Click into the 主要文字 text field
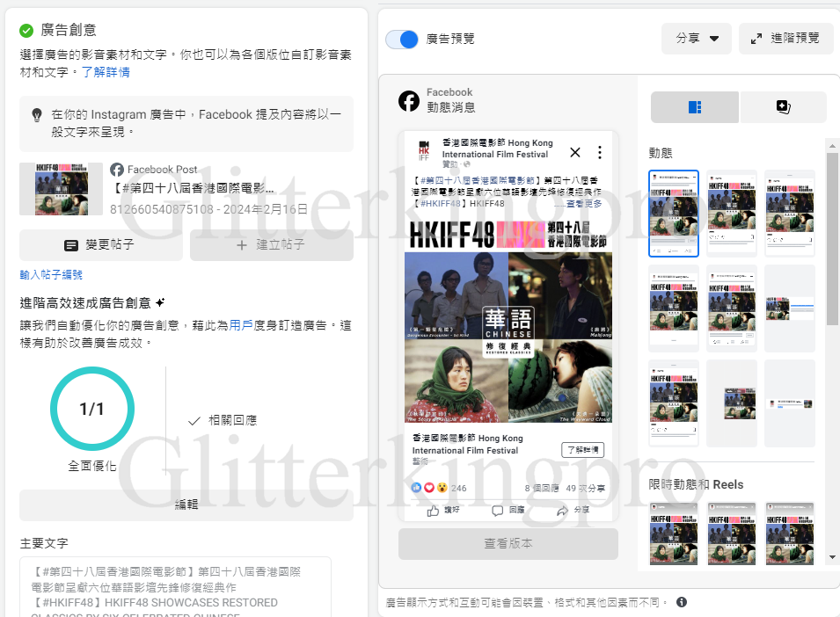Screen dimensions: 840x617 [x=175, y=588]
